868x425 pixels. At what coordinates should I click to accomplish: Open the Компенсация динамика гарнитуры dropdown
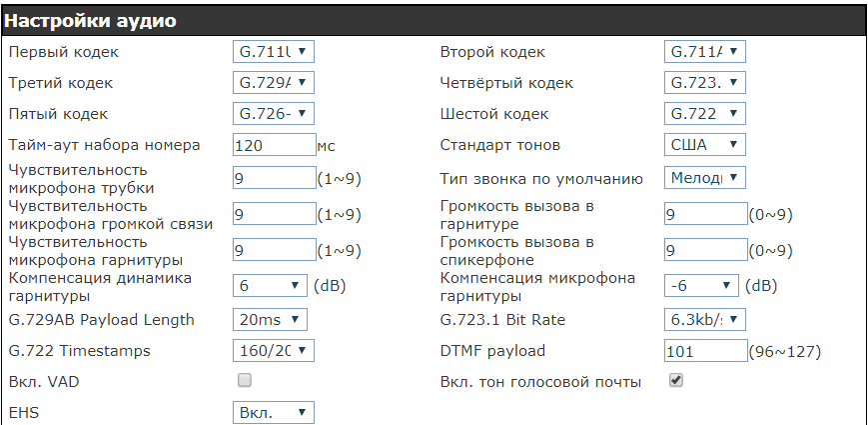point(271,286)
